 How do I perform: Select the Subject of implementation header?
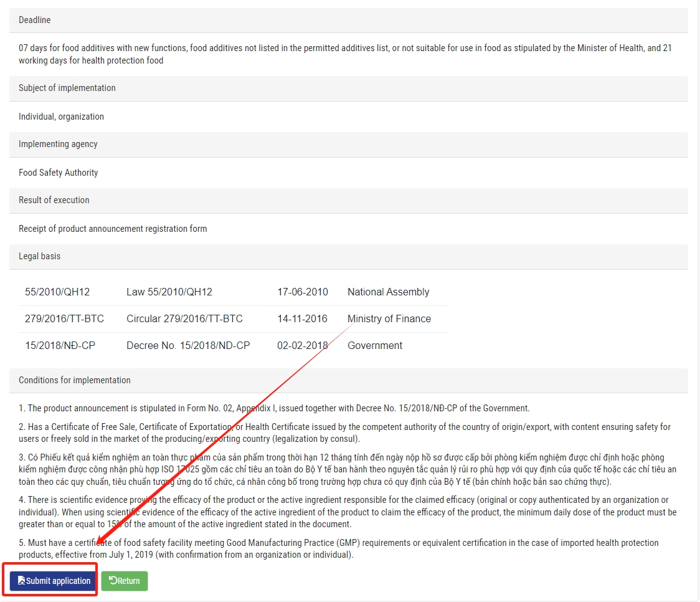point(348,88)
